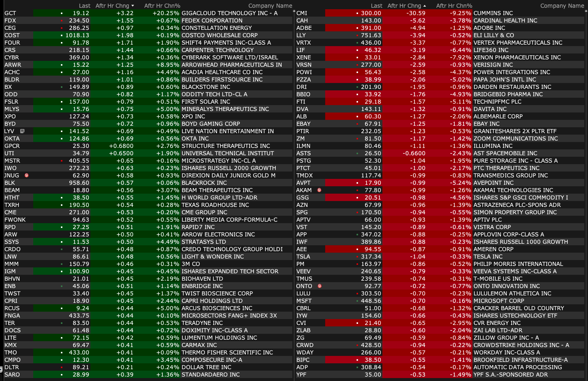588x381 pixels.
Task: Select the GCT ticker symbol
Action: [10, 13]
